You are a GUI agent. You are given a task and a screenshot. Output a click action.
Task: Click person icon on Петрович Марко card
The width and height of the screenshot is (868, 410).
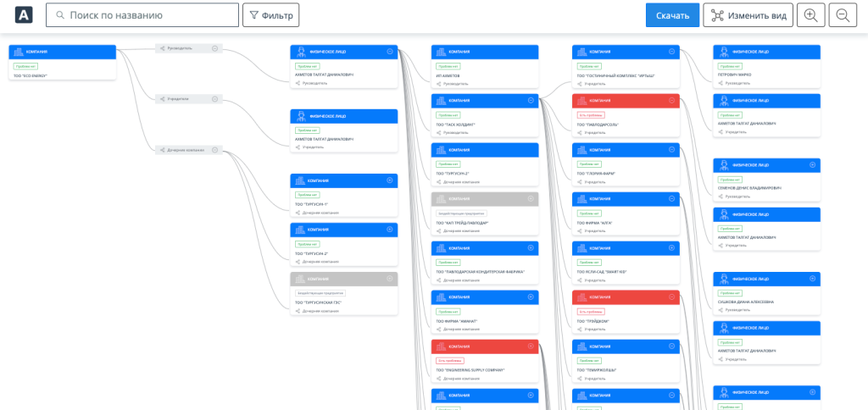pos(724,52)
